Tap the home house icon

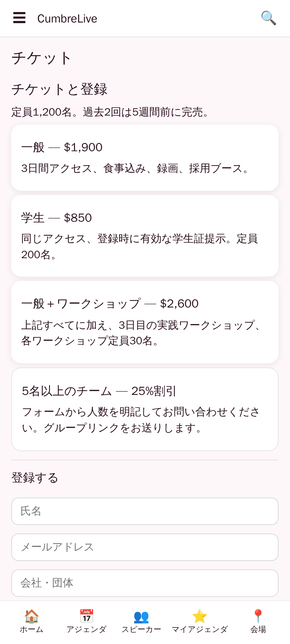32,616
